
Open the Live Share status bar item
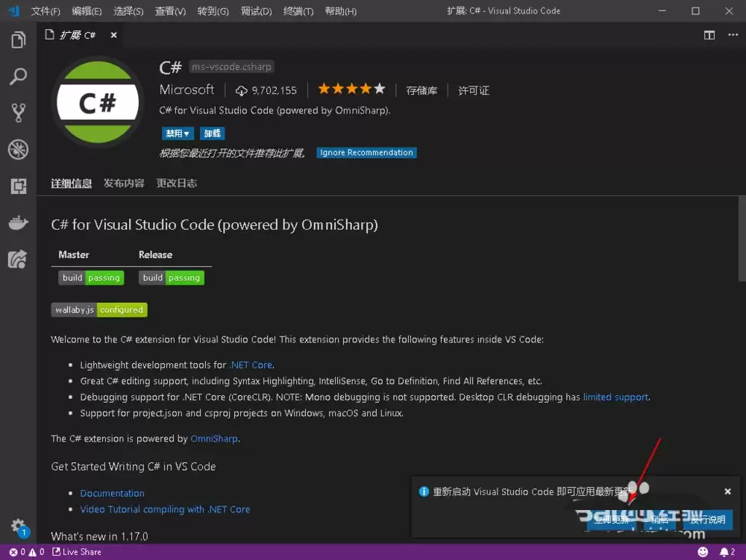tap(77, 552)
